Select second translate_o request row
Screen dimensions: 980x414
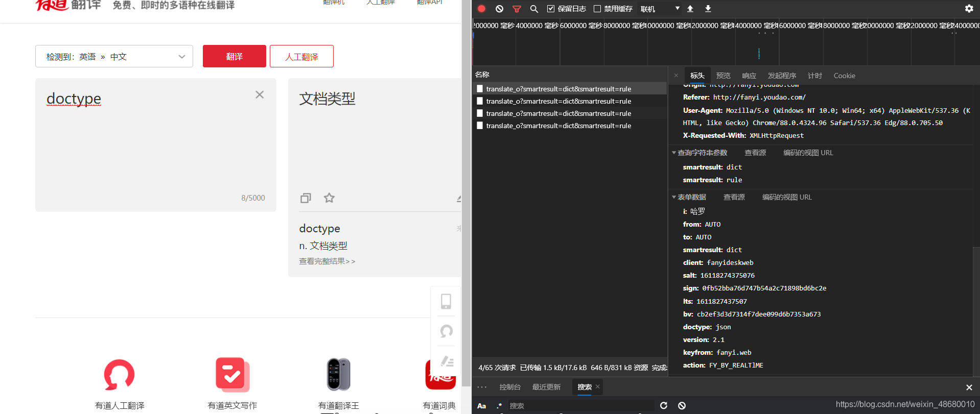[570, 101]
